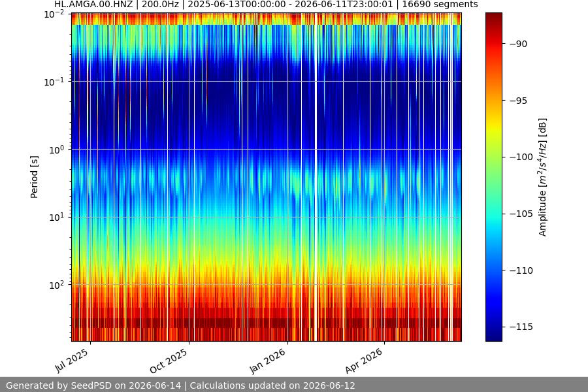The width and height of the screenshot is (588, 392).
Task: Click the plot title text HL.AMGA.00.HNZ
Action: click(x=93, y=4)
